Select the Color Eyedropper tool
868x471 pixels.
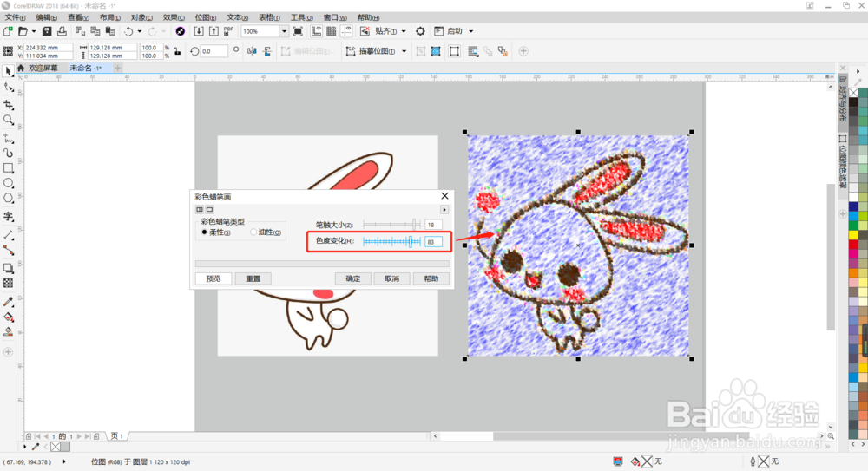click(x=9, y=302)
